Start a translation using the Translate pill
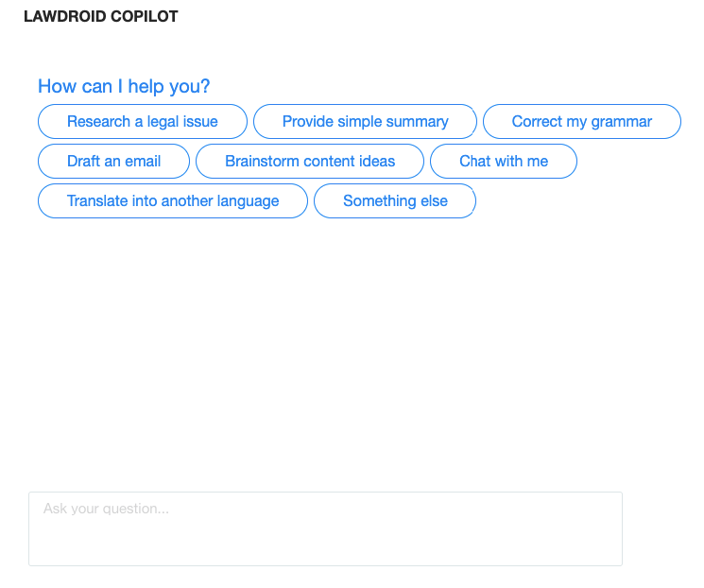The image size is (704, 588). [173, 200]
